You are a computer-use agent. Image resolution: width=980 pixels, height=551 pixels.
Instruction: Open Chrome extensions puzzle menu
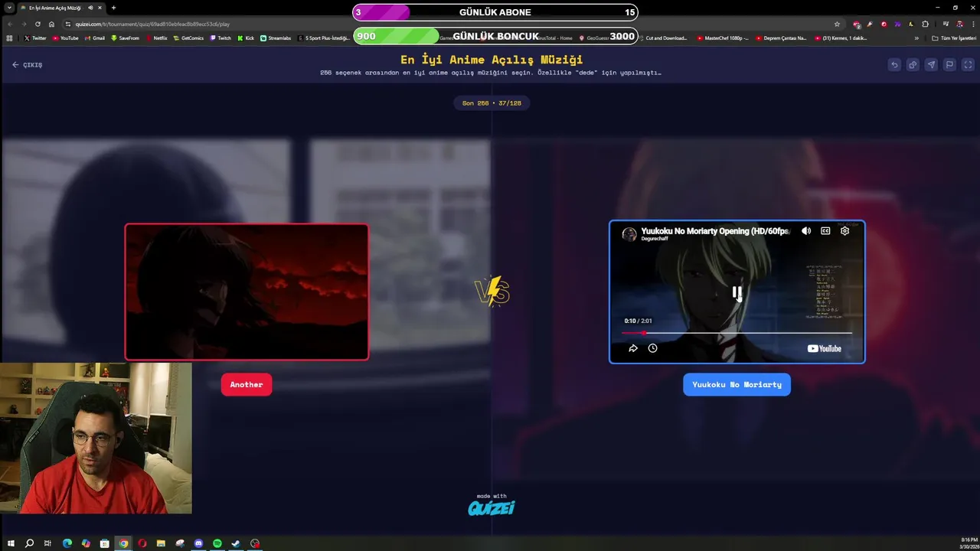[x=925, y=24]
